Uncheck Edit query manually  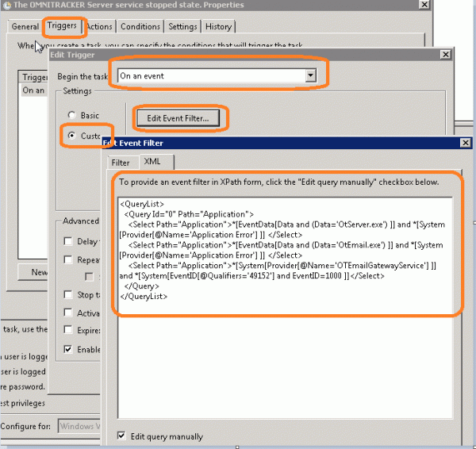[121, 436]
